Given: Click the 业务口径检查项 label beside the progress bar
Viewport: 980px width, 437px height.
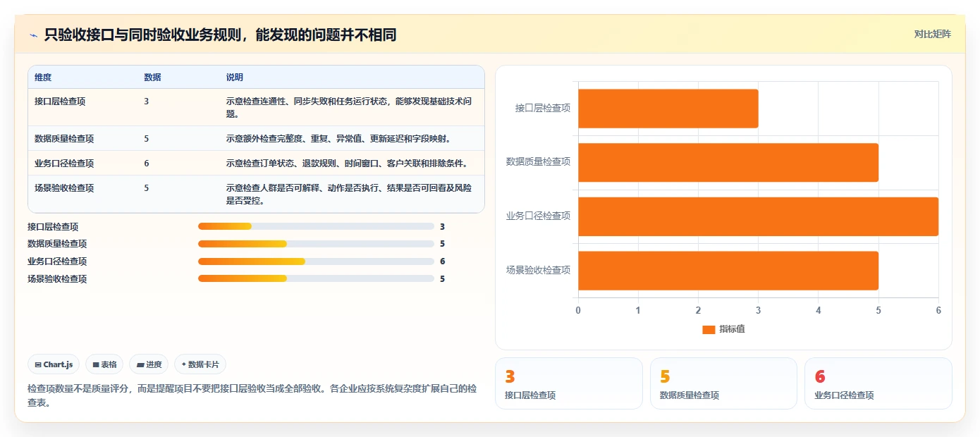Looking at the screenshot, I should tap(57, 261).
